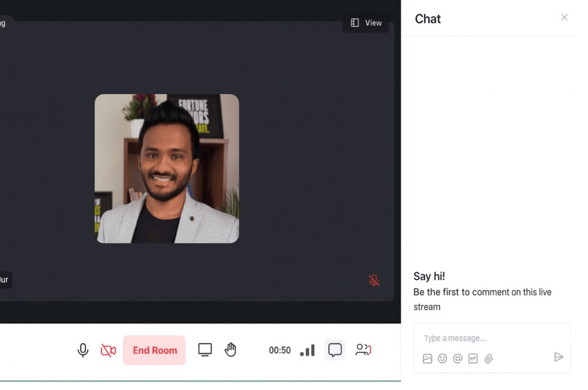Attach an image to the chat

coord(427,358)
